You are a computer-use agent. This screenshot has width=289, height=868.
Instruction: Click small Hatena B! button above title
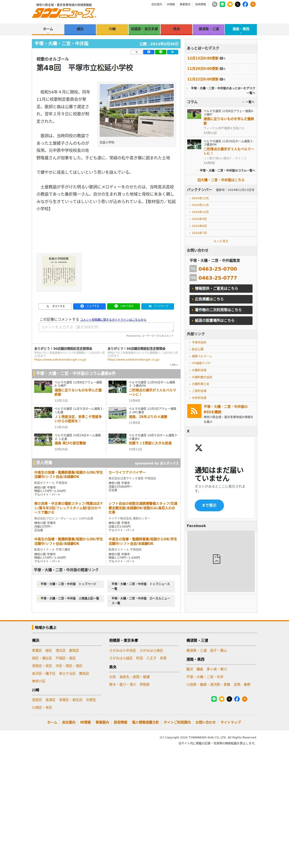pos(173,52)
